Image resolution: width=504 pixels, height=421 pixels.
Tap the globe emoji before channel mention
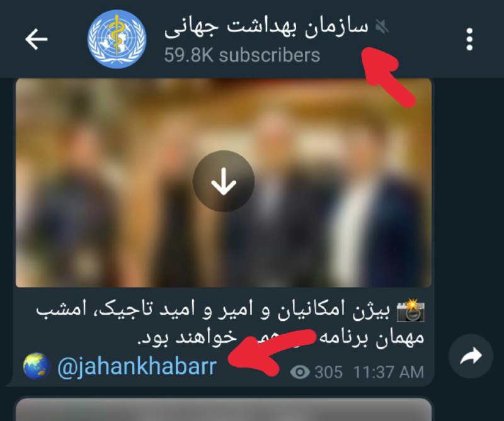click(37, 366)
